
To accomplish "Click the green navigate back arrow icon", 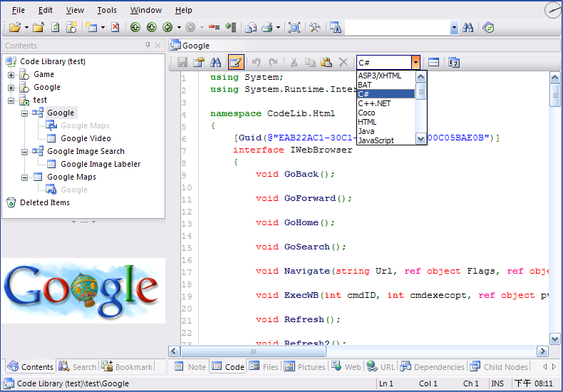I will pyautogui.click(x=167, y=27).
